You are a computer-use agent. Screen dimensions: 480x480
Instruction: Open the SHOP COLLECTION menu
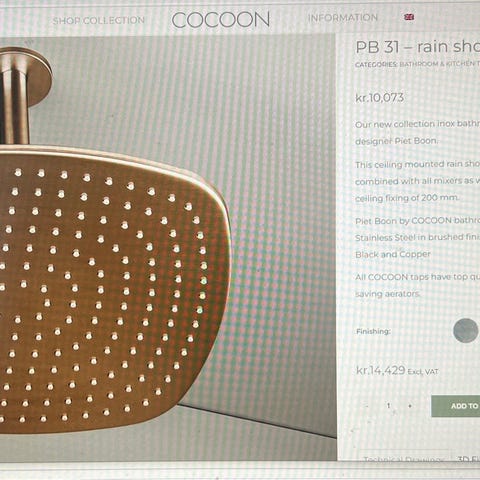pyautogui.click(x=99, y=20)
